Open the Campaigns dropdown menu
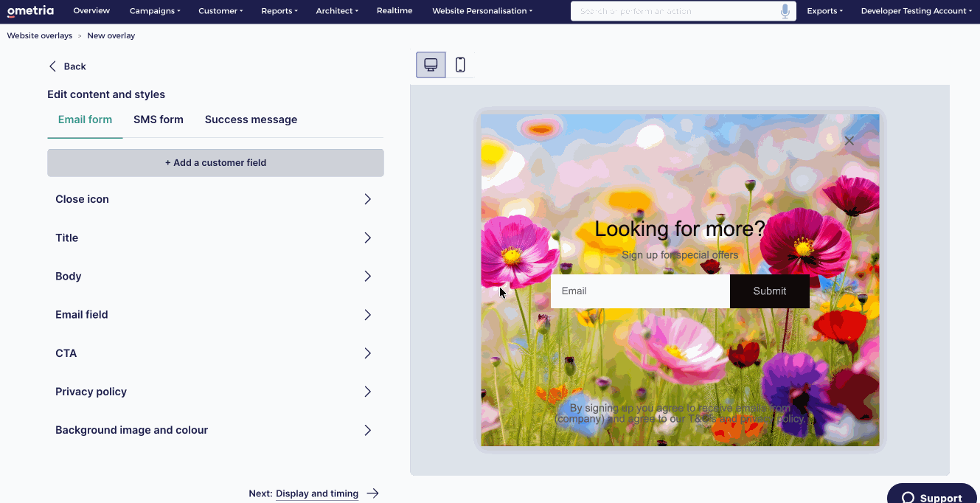The image size is (980, 503). (x=155, y=11)
